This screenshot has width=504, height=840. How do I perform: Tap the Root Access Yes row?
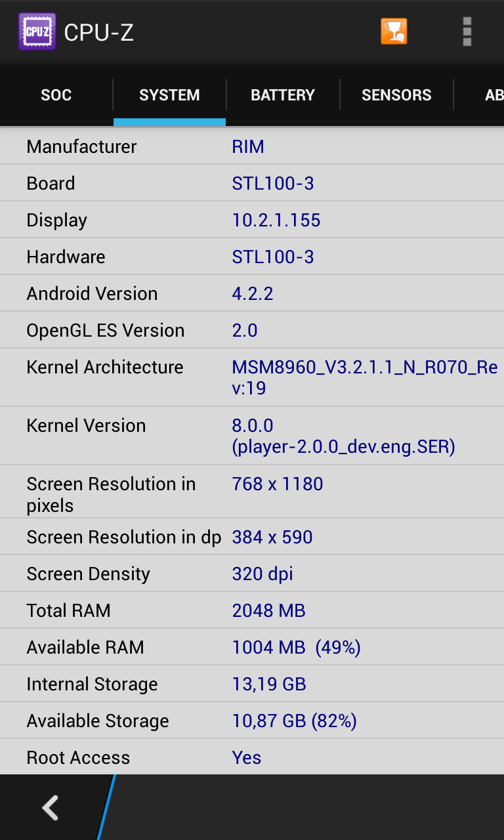252,757
